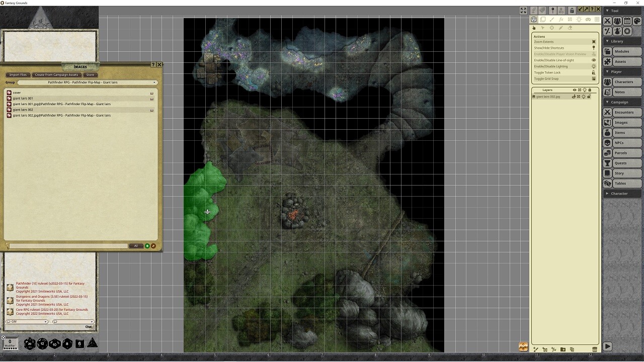Image resolution: width=644 pixels, height=362 pixels.
Task: Open the Group dropdown in the Images window
Action: click(154, 82)
